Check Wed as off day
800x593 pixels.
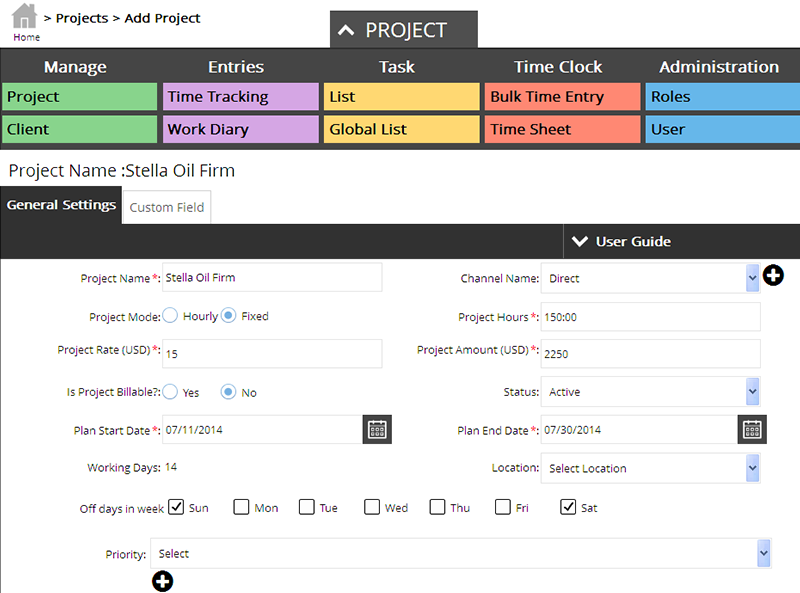tap(373, 507)
